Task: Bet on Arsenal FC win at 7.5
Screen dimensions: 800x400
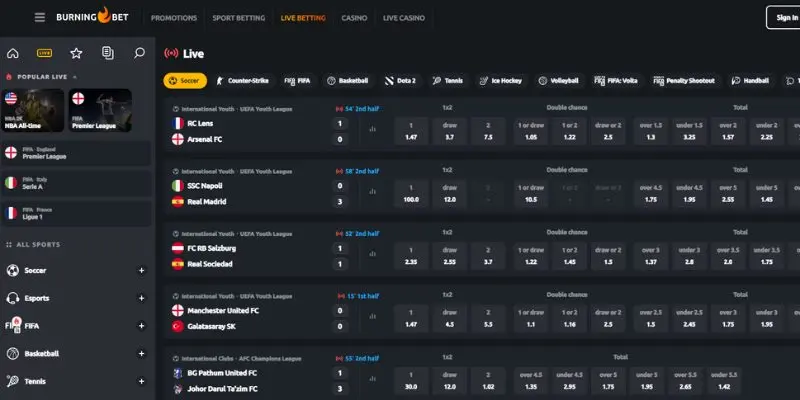Action: 488,131
